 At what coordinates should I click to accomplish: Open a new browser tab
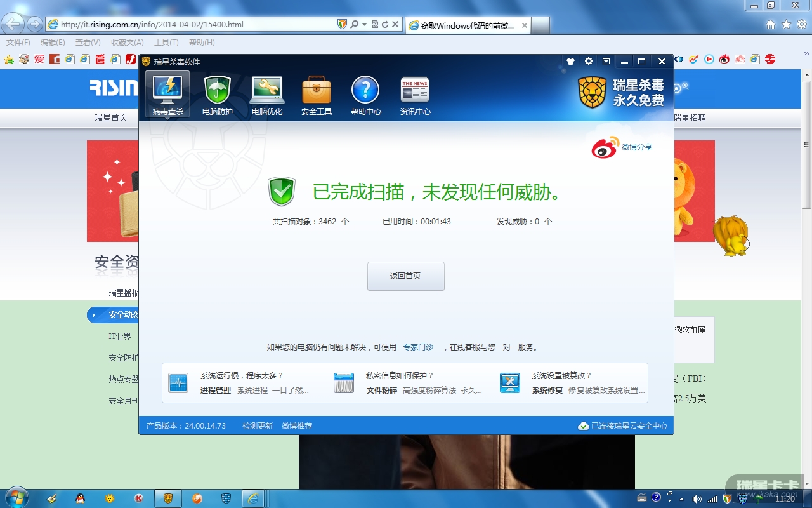tap(540, 25)
